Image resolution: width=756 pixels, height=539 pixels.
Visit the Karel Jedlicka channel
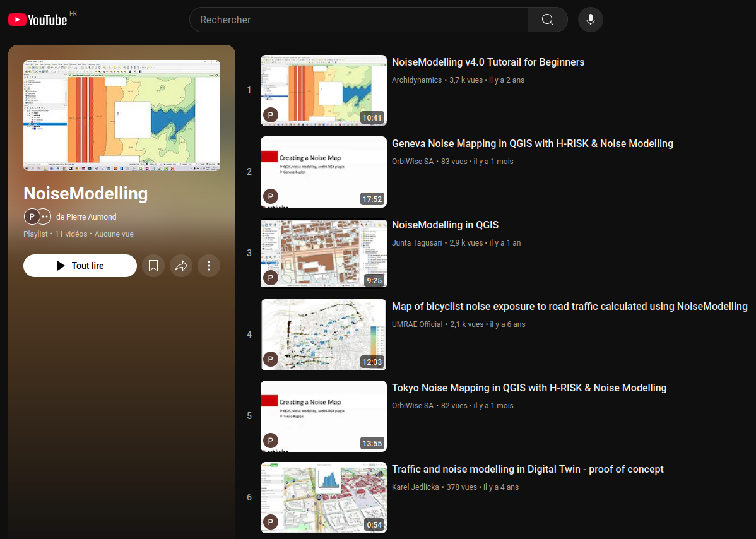tap(415, 487)
